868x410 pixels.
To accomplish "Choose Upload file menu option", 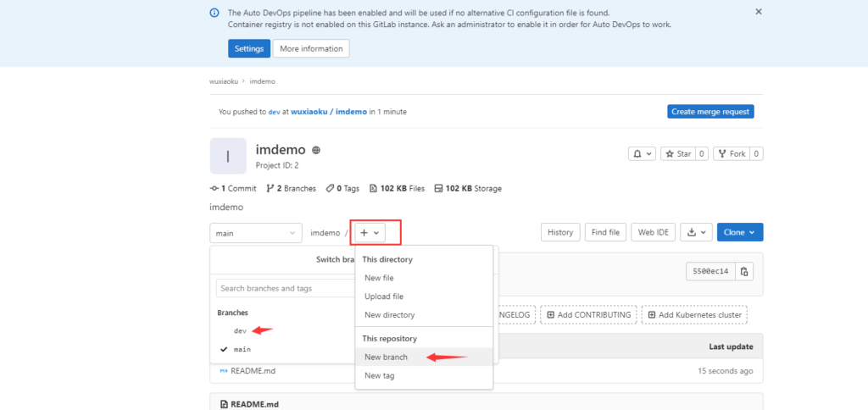I will 383,296.
